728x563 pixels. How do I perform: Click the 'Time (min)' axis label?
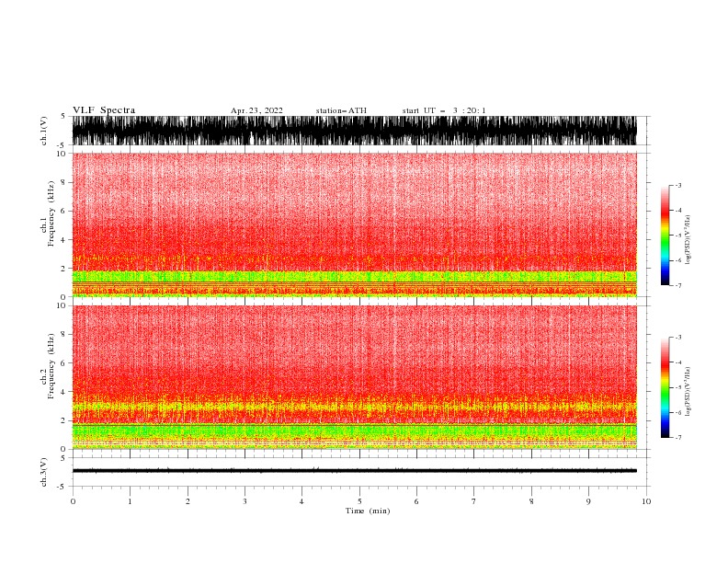368,511
